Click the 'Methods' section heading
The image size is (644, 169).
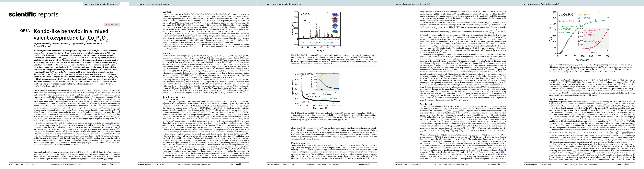point(167,53)
